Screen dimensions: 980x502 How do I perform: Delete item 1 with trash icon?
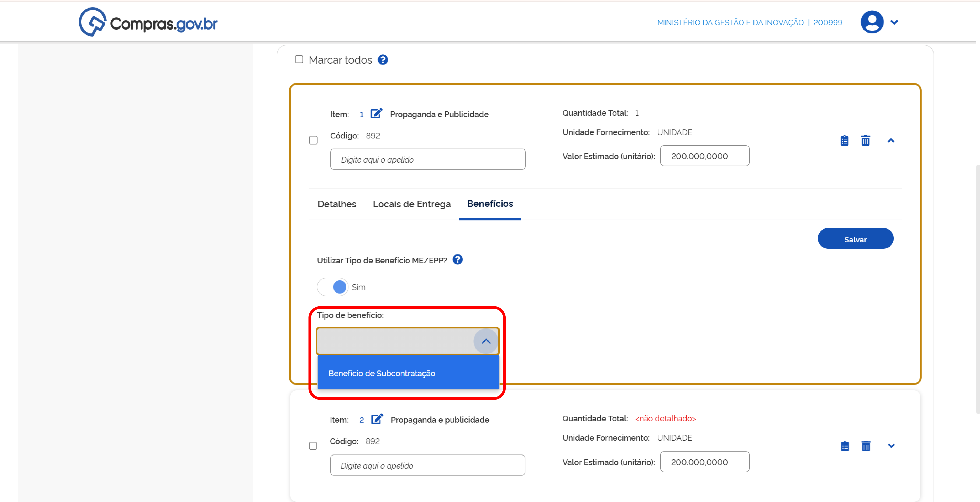click(865, 140)
